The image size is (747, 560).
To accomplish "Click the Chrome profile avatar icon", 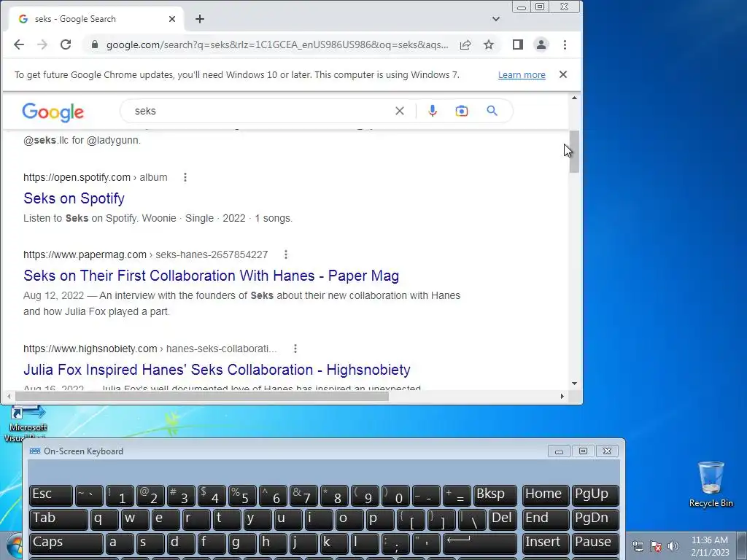I will coord(541,44).
